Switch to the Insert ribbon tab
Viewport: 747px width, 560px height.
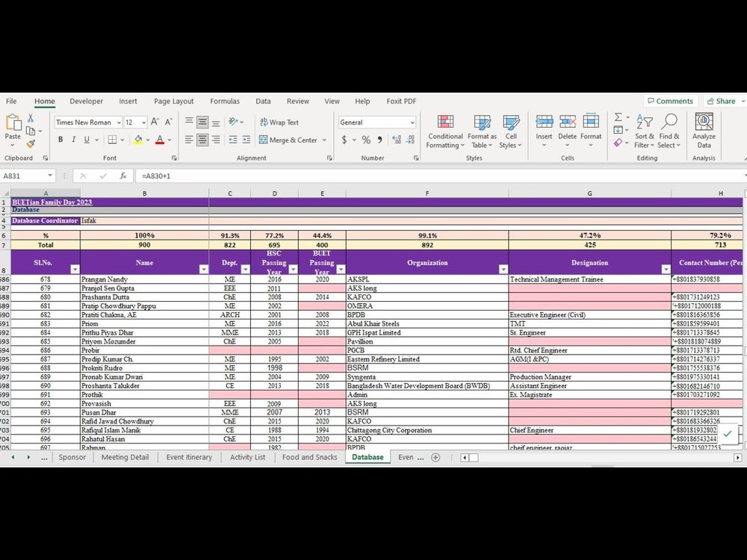tap(128, 101)
